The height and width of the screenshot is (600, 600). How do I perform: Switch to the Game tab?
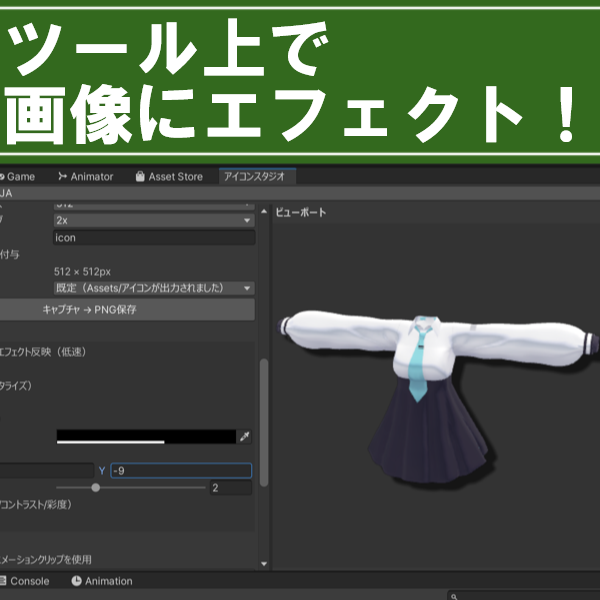(17, 177)
